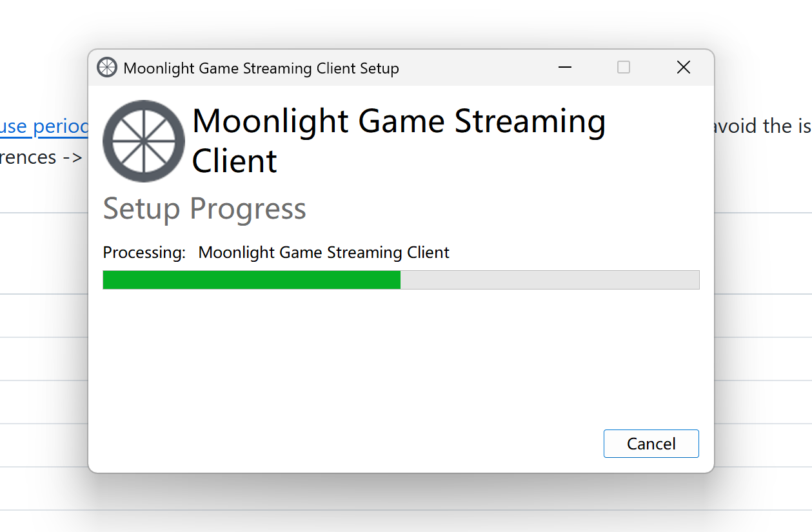
Task: Click 'avoid the is' text in background page
Action: click(x=762, y=126)
